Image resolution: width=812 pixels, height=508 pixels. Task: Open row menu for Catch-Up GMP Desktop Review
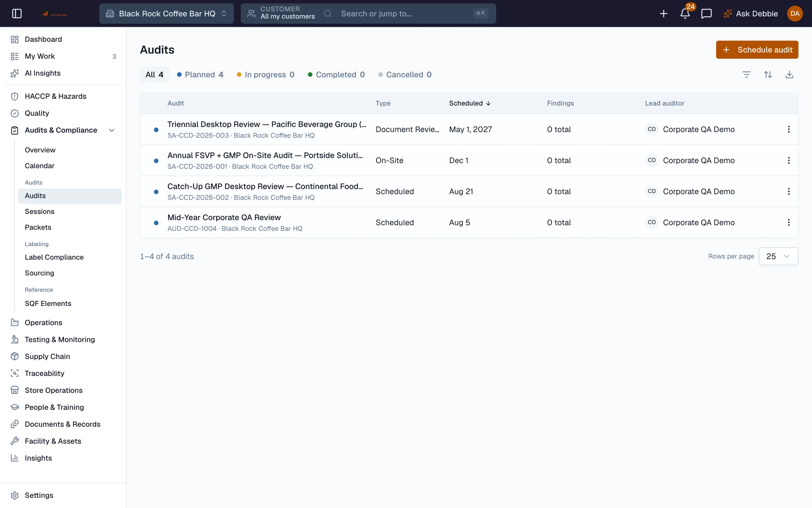tap(789, 192)
